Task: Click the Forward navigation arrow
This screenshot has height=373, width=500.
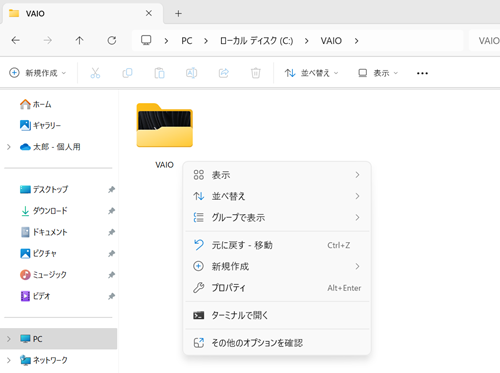Action: (x=48, y=40)
